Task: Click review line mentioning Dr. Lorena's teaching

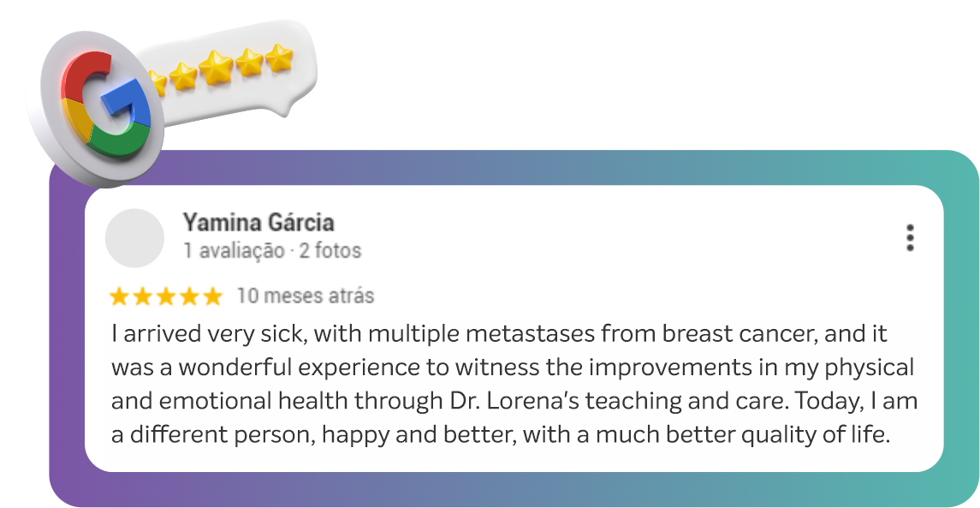Action: pyautogui.click(x=514, y=401)
